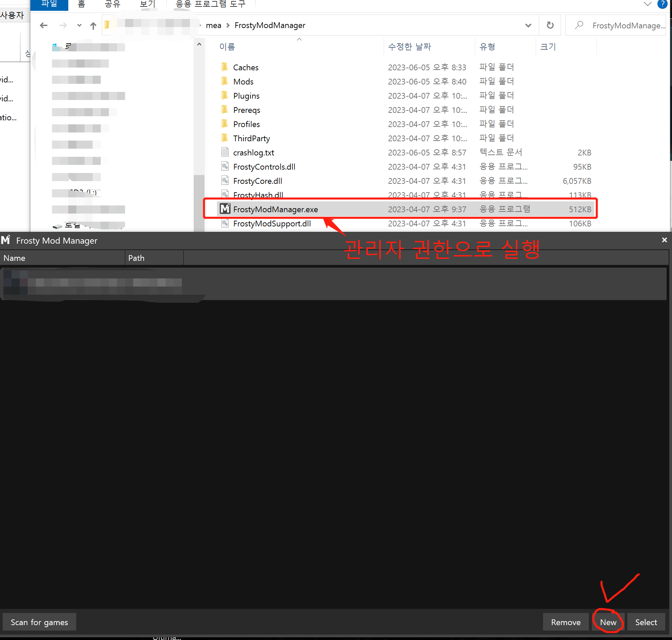Click the FrostyModManager breadcrumb segment
The height and width of the screenshot is (640, 672).
(x=270, y=25)
